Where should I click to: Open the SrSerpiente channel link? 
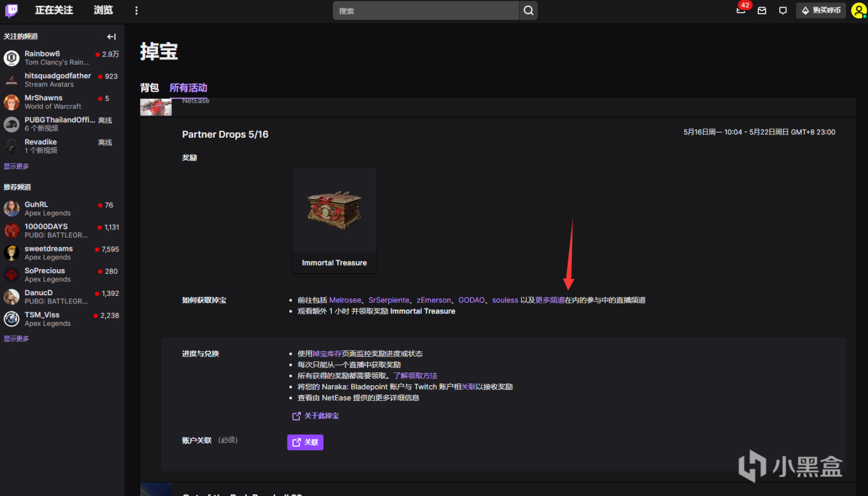click(389, 301)
